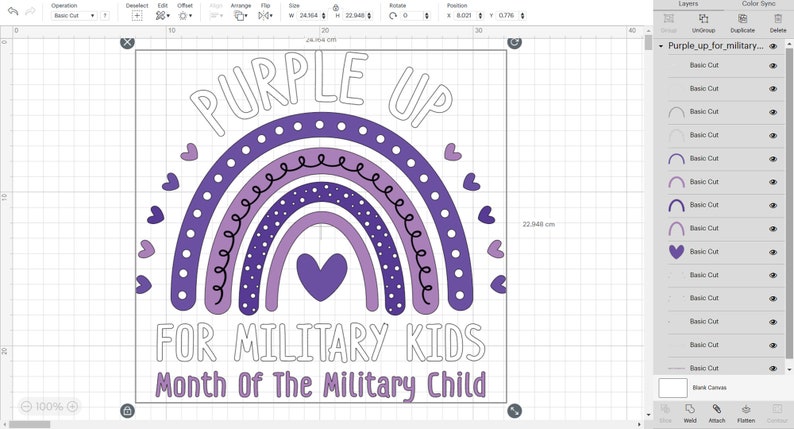Toggle the size proportions lock icon

click(x=336, y=8)
